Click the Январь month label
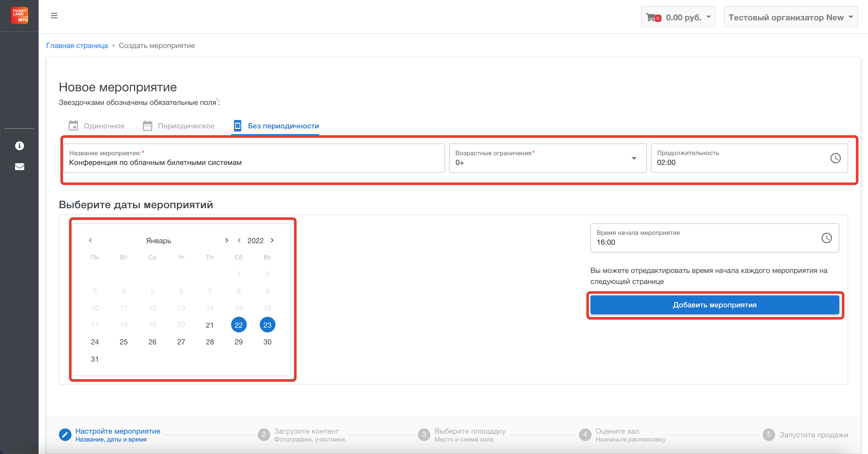 (158, 241)
